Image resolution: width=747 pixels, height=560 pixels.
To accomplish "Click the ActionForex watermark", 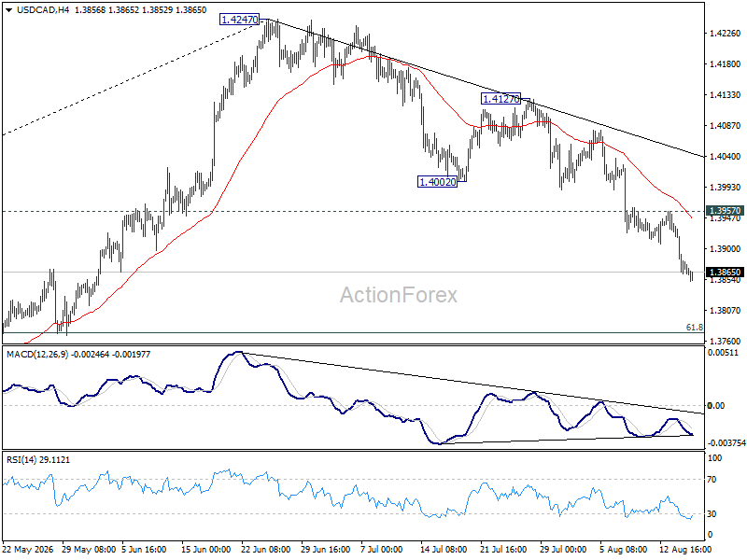I will [399, 295].
